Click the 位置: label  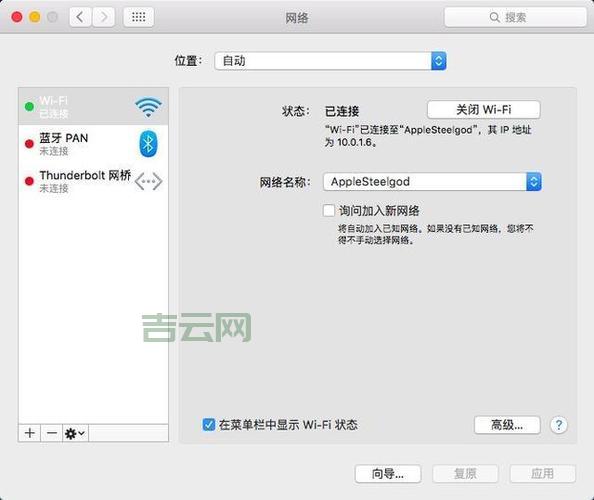click(x=188, y=61)
